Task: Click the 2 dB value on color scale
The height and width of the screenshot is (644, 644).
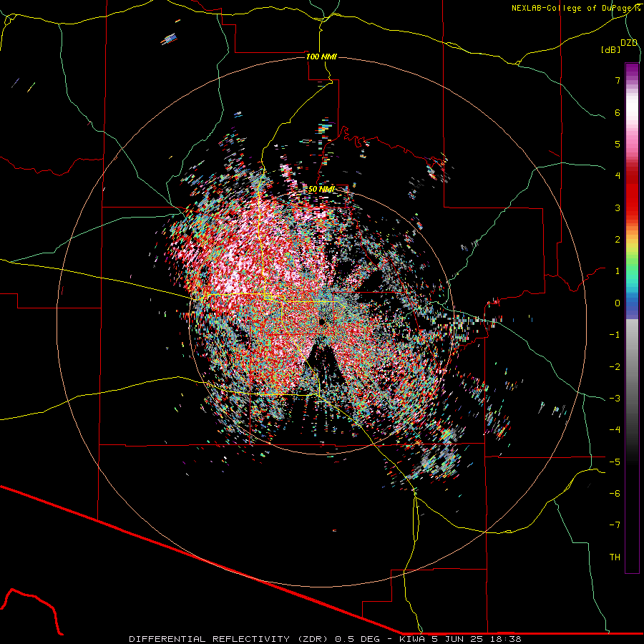Action: (618, 239)
